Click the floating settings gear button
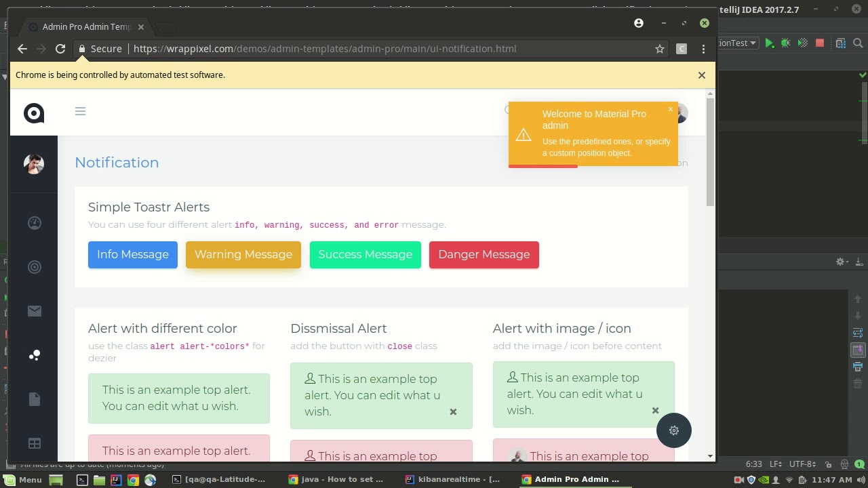The height and width of the screenshot is (488, 868). click(x=674, y=430)
